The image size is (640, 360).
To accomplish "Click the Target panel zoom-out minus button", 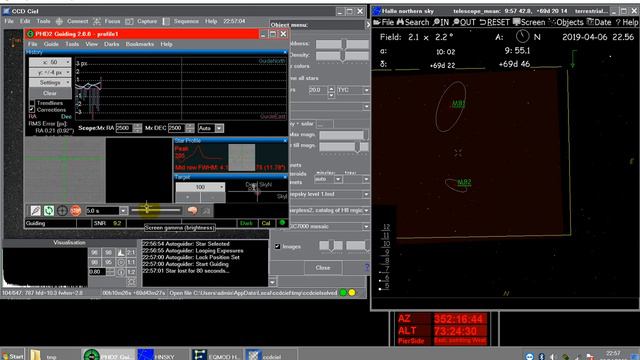I will pos(213,198).
